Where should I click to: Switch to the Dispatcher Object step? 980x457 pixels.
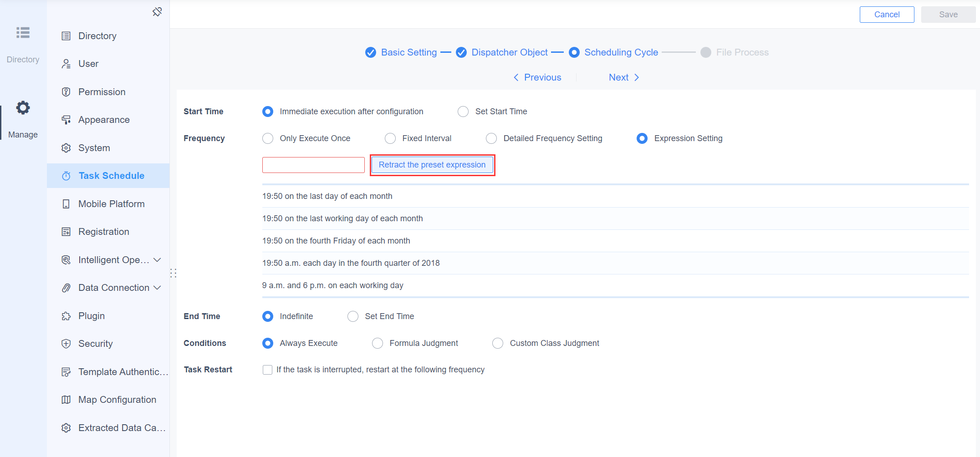(x=509, y=52)
